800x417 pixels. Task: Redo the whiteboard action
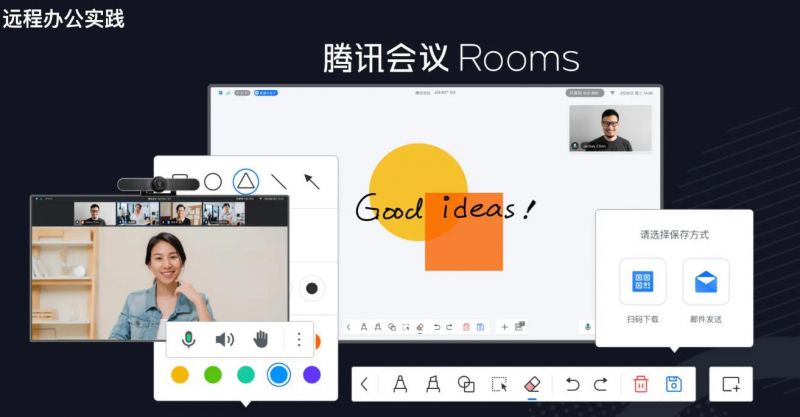tap(600, 384)
